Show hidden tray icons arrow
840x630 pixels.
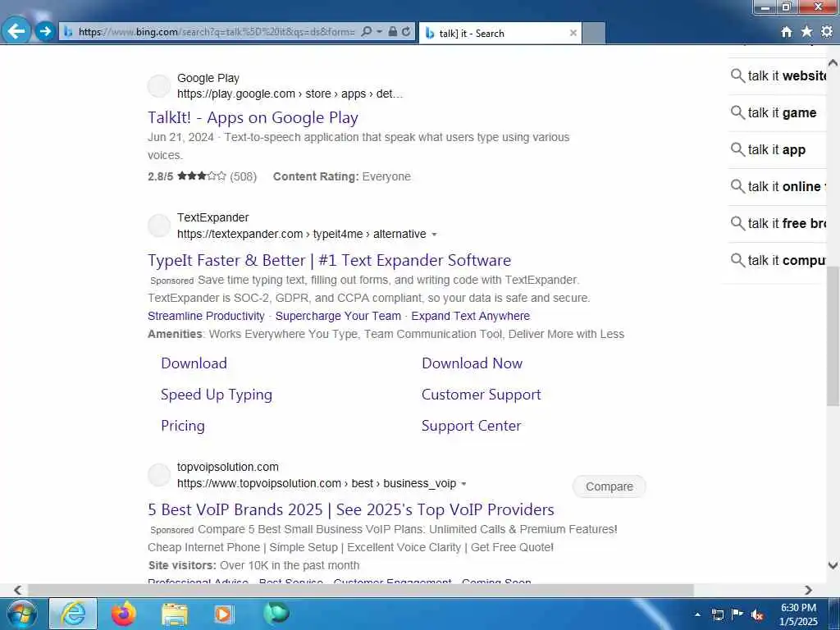click(x=697, y=615)
